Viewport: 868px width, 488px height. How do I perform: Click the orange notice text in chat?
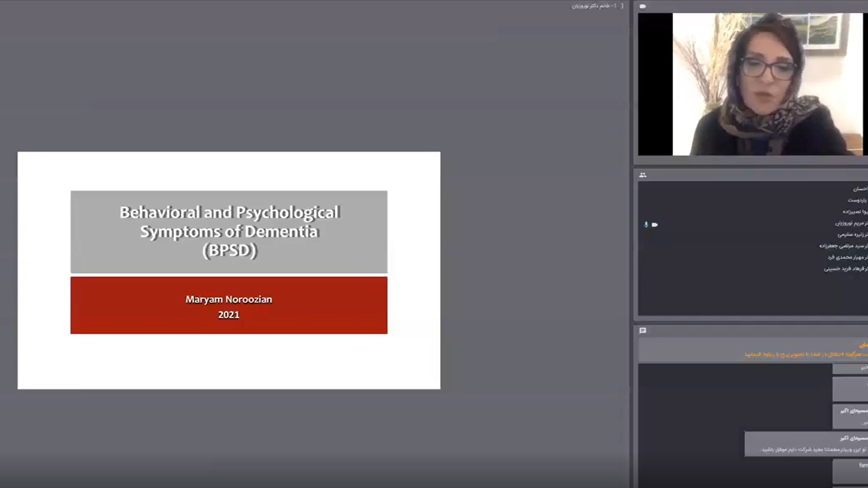[x=805, y=354]
